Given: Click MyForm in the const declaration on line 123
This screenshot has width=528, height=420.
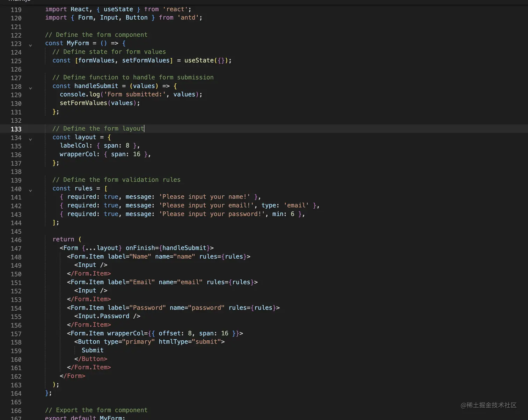Looking at the screenshot, I should pyautogui.click(x=78, y=43).
